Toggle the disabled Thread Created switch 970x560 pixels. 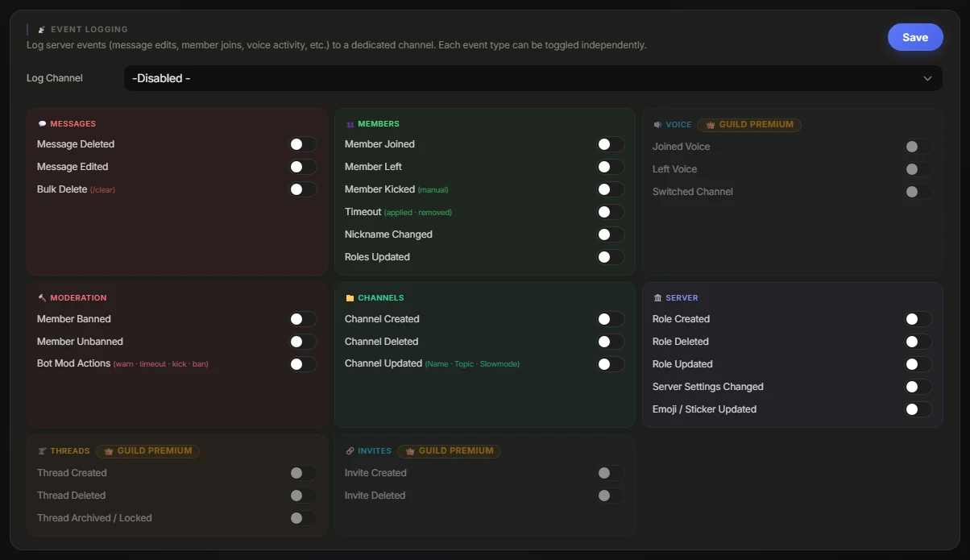[x=303, y=473]
